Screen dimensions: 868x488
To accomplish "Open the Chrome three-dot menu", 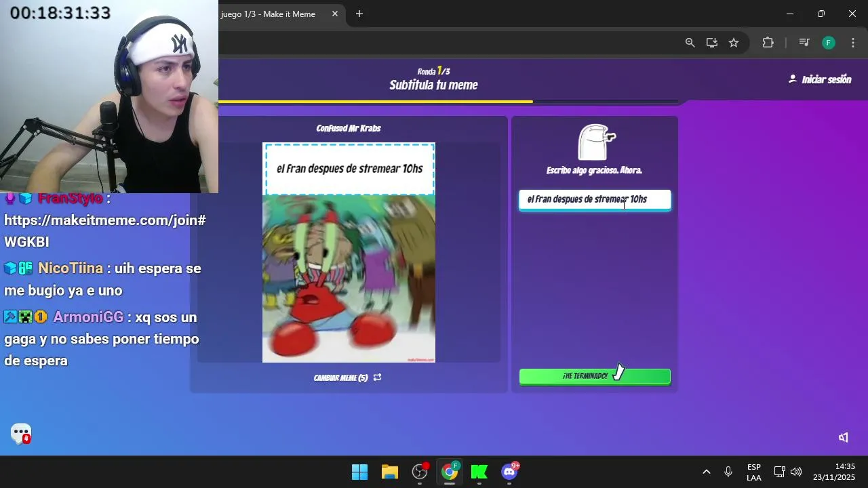I will tap(852, 42).
